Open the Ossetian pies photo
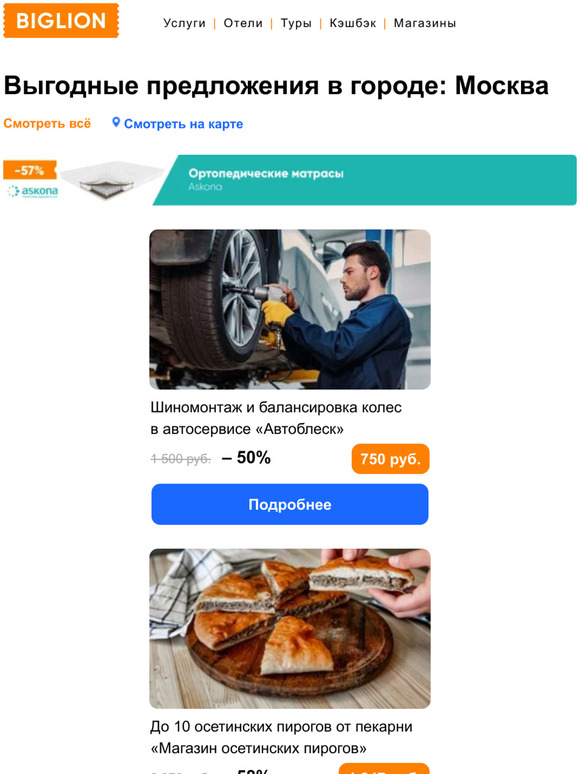 (x=290, y=628)
